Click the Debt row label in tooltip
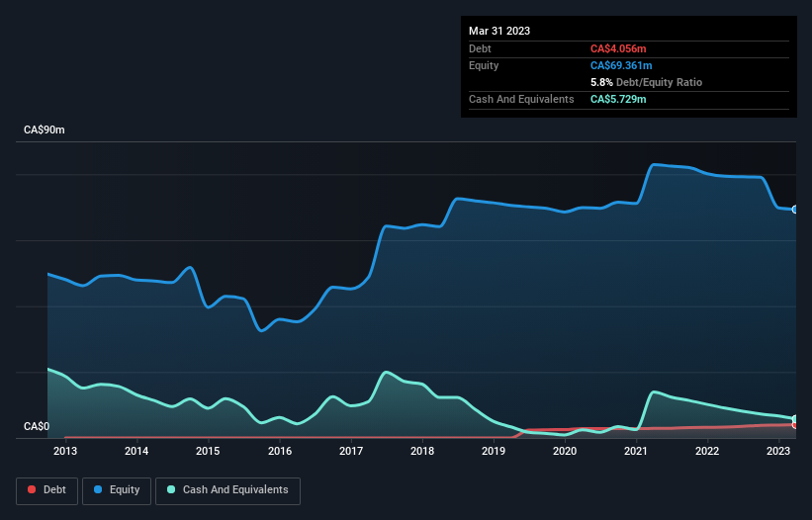This screenshot has height=520, width=812. [480, 48]
